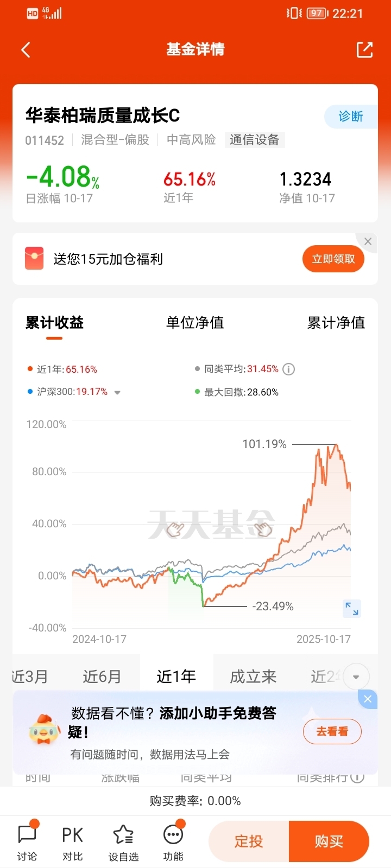
Task: Open the share icon at top right
Action: point(364,49)
